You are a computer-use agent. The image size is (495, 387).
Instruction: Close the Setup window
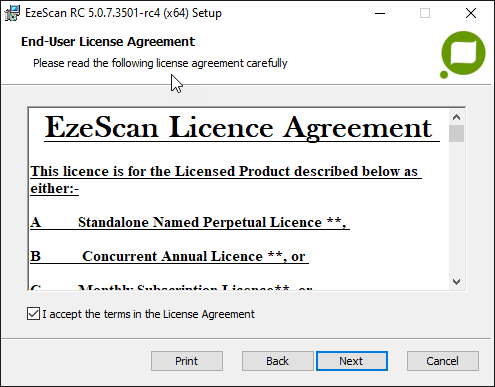pos(471,13)
